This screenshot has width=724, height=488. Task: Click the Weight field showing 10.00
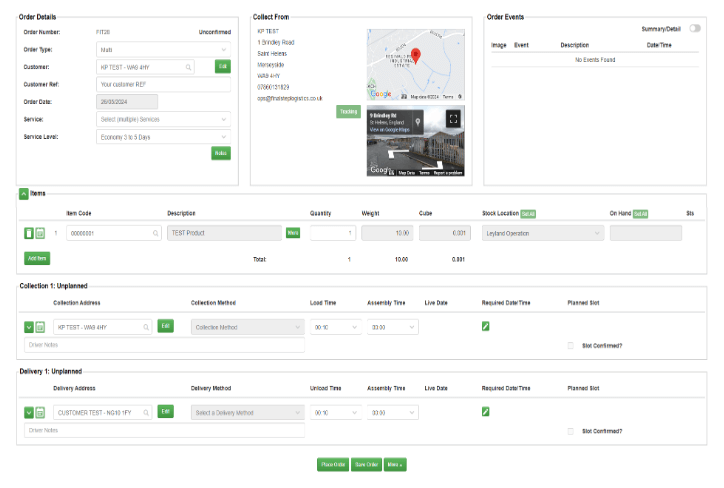387,233
